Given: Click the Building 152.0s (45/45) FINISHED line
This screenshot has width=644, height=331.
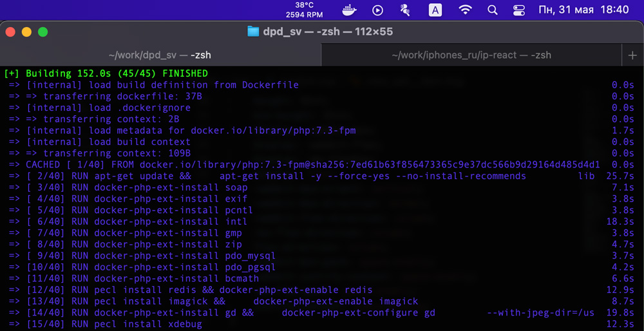Looking at the screenshot, I should pos(106,73).
